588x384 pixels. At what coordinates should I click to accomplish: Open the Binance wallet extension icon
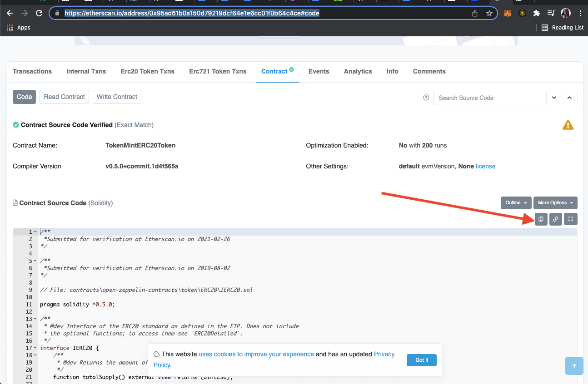pyautogui.click(x=522, y=13)
